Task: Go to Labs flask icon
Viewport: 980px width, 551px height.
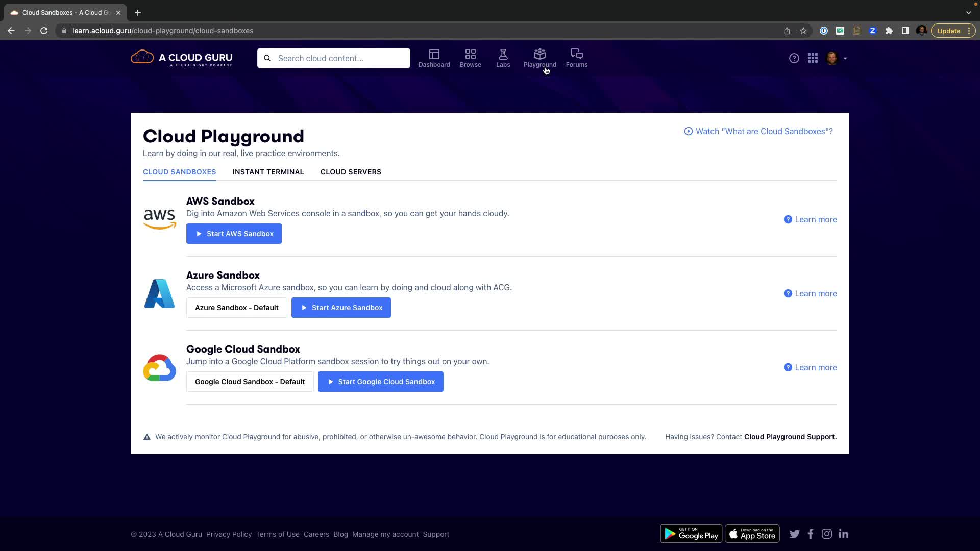Action: pyautogui.click(x=503, y=55)
